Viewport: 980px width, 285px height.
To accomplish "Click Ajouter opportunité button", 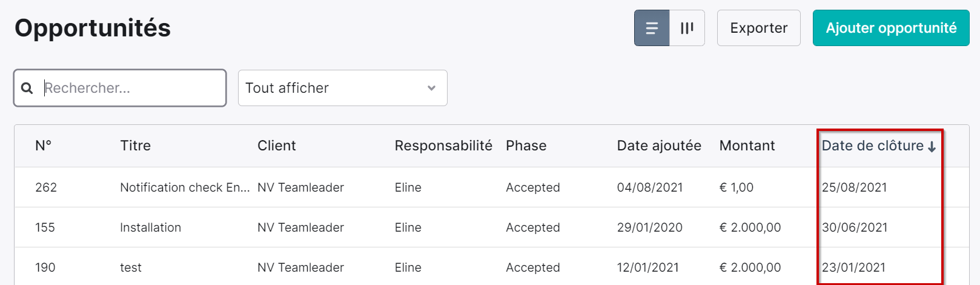I will coord(891,28).
